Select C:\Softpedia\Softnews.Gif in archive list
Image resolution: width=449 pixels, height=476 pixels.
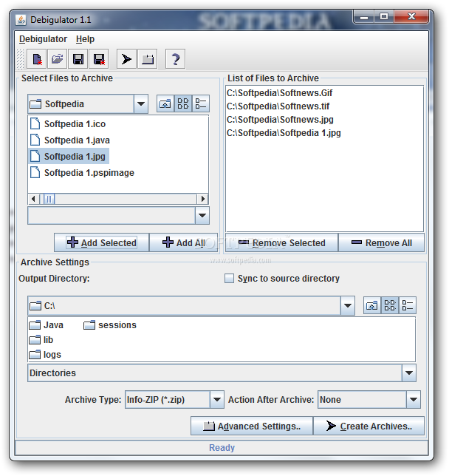(x=279, y=93)
